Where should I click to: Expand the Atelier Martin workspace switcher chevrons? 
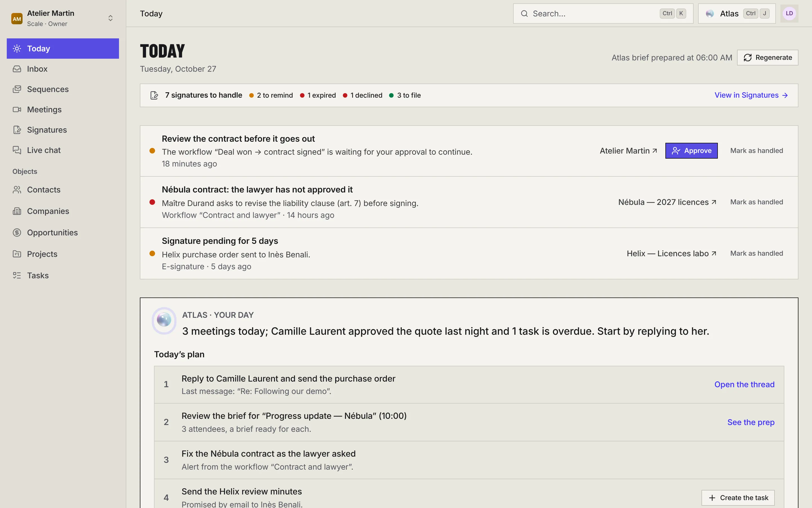pos(111,18)
